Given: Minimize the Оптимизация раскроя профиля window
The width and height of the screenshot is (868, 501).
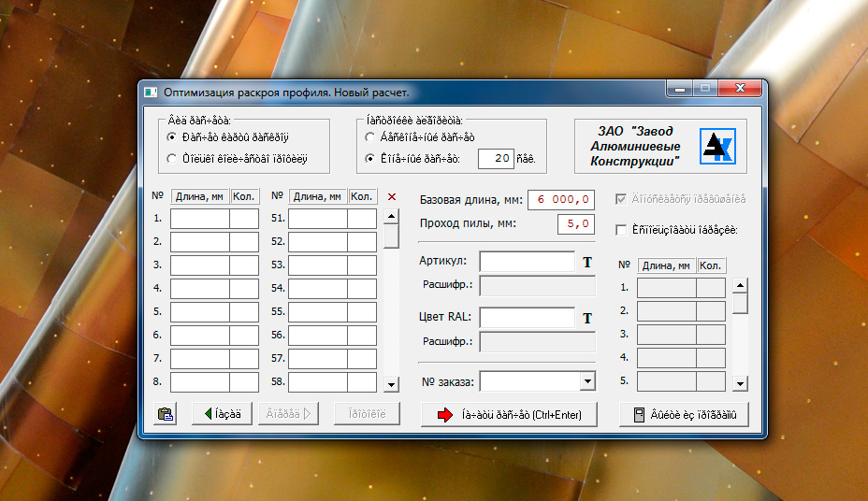Looking at the screenshot, I should click(680, 89).
